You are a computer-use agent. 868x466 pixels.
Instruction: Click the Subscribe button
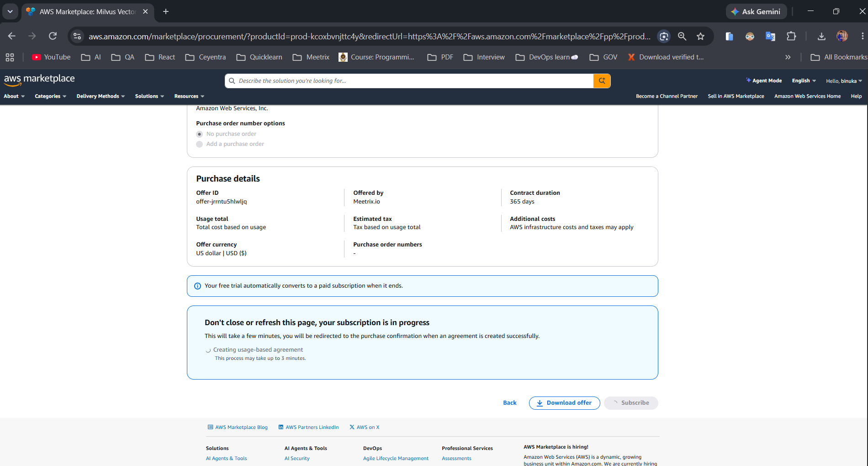coord(631,403)
